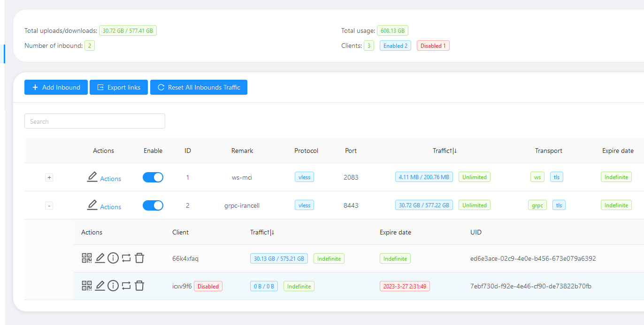Open info for client 66k4xfaq

coord(113,258)
